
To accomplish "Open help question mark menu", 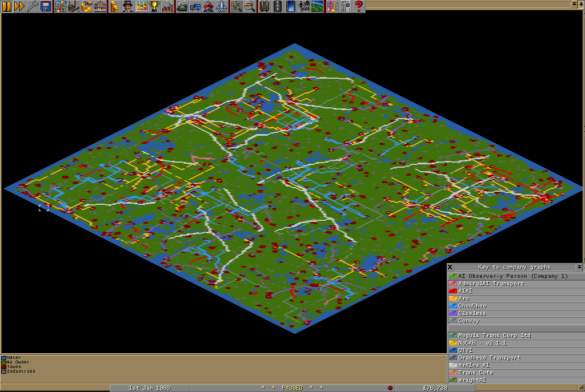I will [x=358, y=6].
